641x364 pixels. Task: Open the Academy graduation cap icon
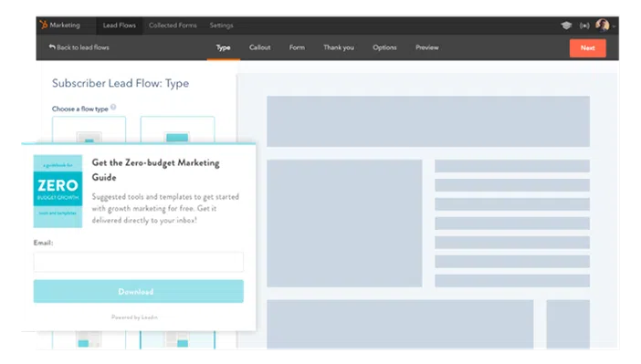click(x=566, y=26)
